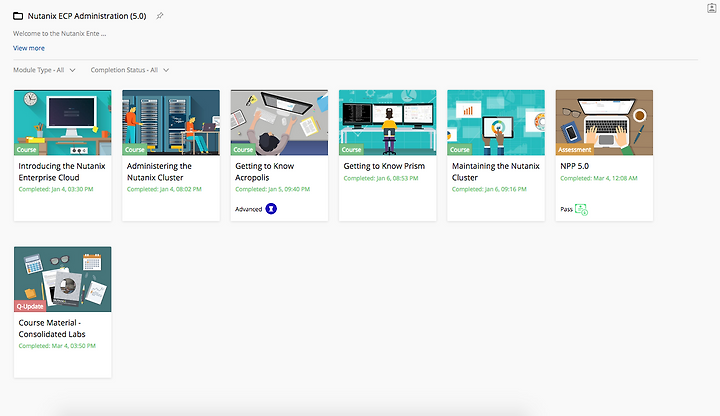Click the 'Course' tag on Maintaining the Nutanix Cluster
The width and height of the screenshot is (720, 416).
pos(460,150)
